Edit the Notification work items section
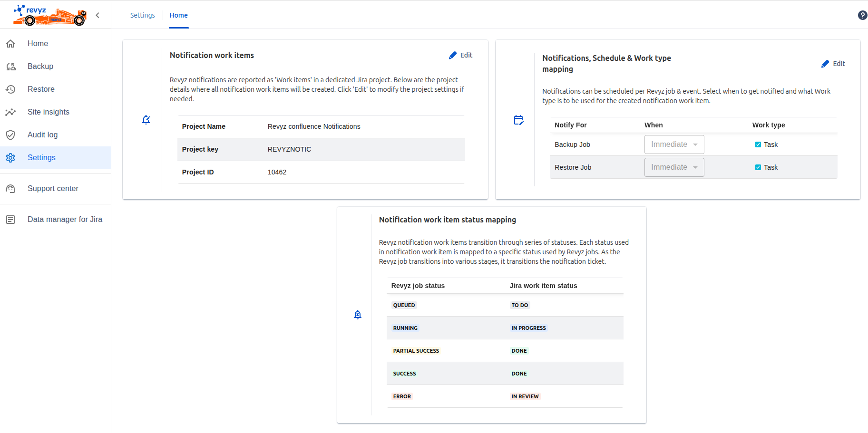 click(460, 55)
